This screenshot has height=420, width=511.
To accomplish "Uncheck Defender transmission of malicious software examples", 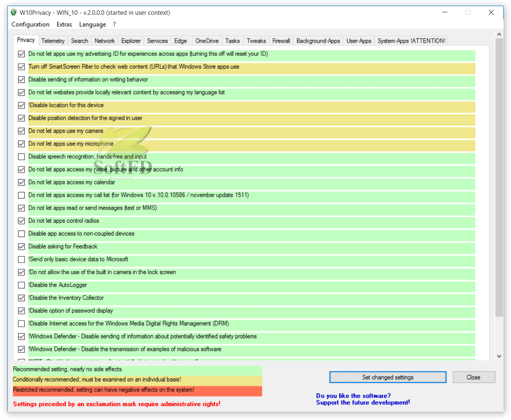I will point(21,349).
